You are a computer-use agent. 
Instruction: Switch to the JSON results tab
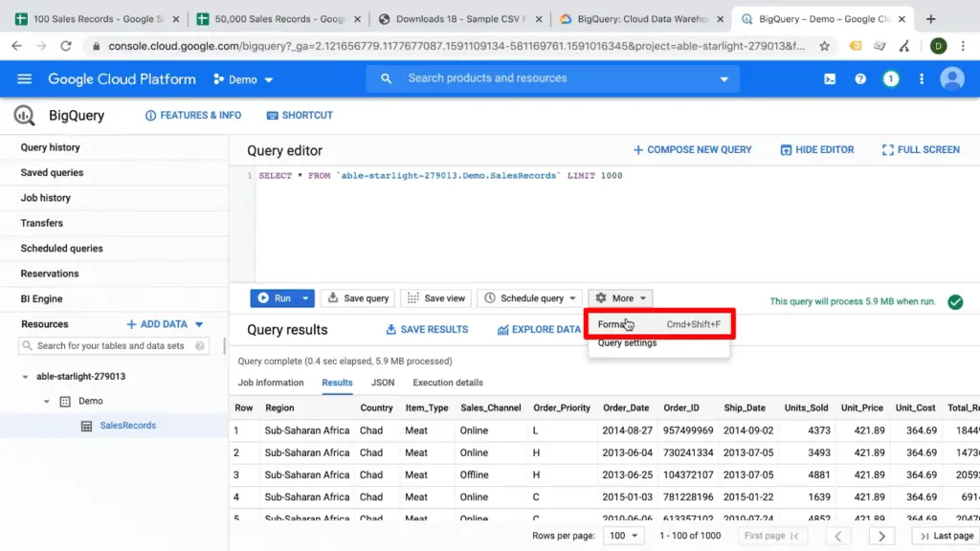pos(382,382)
